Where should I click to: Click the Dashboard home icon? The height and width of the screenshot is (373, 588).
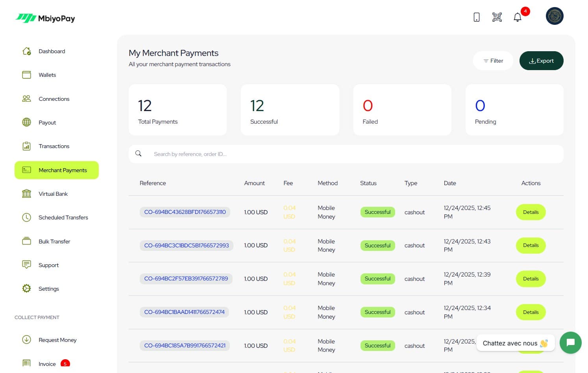(26, 51)
